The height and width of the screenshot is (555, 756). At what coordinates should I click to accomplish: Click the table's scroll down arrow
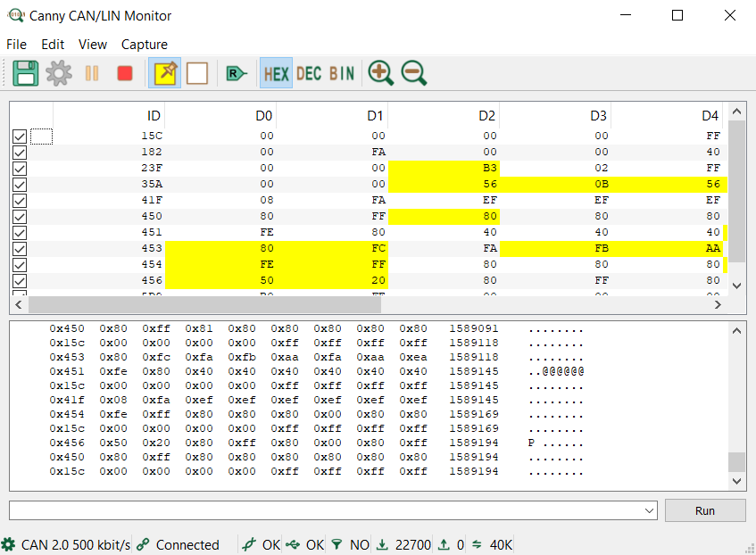(x=736, y=286)
